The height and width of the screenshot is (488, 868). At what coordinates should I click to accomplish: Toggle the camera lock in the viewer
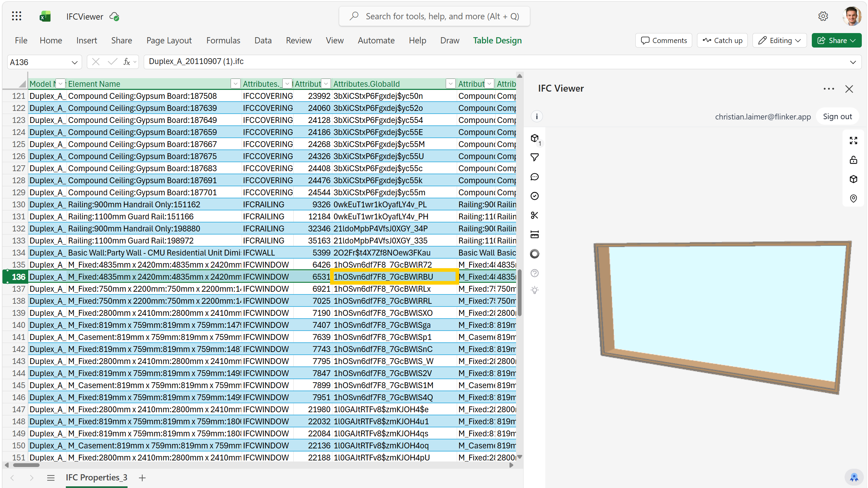pos(854,159)
